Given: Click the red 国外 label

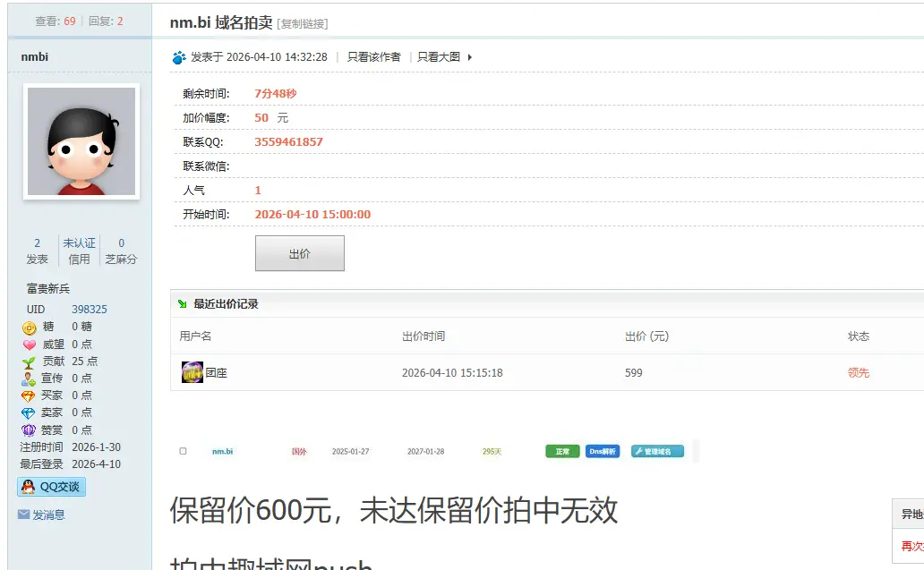Looking at the screenshot, I should tap(299, 452).
